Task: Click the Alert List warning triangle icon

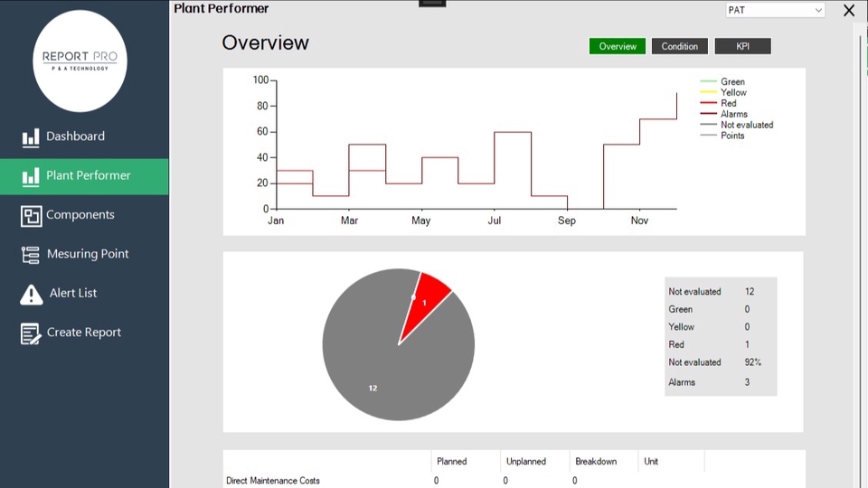Action: click(x=31, y=295)
